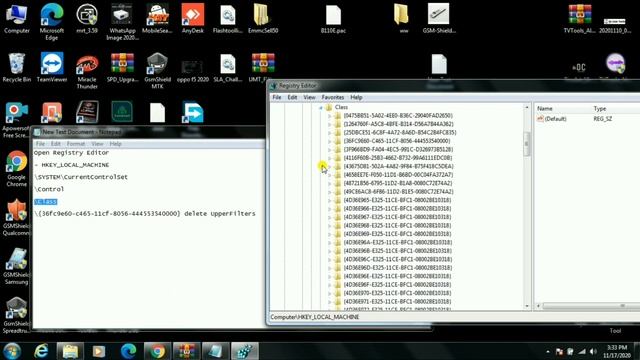Image resolution: width=640 pixels, height=360 pixels.
Task: Open the Registry Editor Edit menu
Action: [x=292, y=97]
